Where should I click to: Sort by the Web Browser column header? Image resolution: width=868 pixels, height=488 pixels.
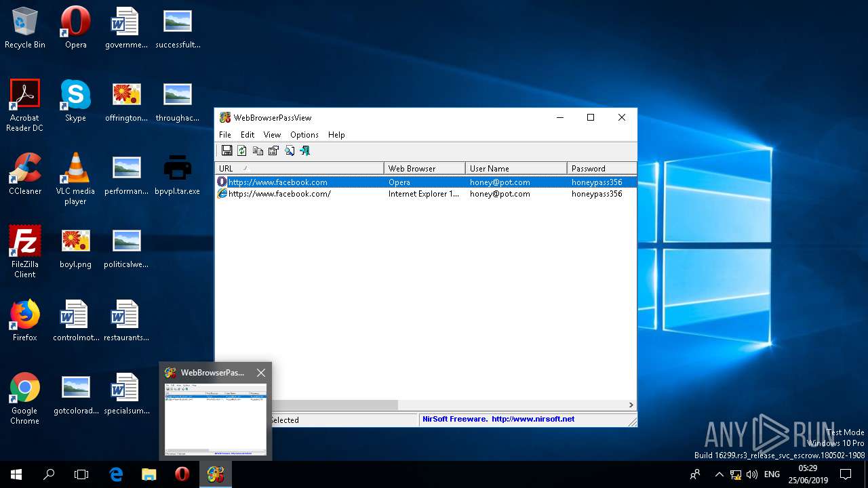425,168
